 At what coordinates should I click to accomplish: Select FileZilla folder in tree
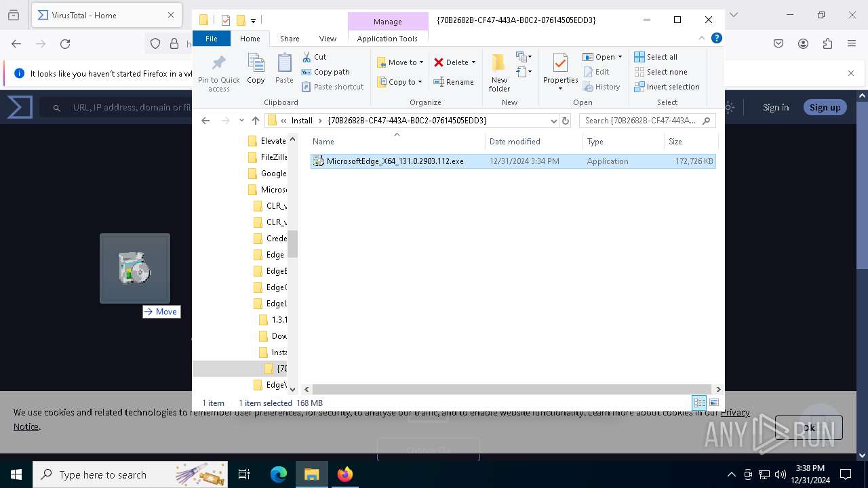[267, 157]
